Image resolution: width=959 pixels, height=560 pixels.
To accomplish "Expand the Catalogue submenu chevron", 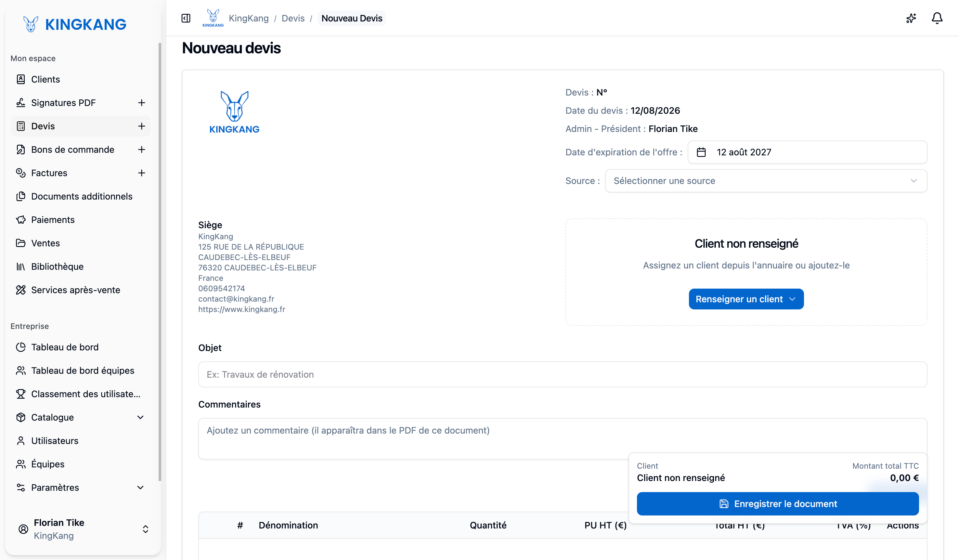I will click(140, 417).
